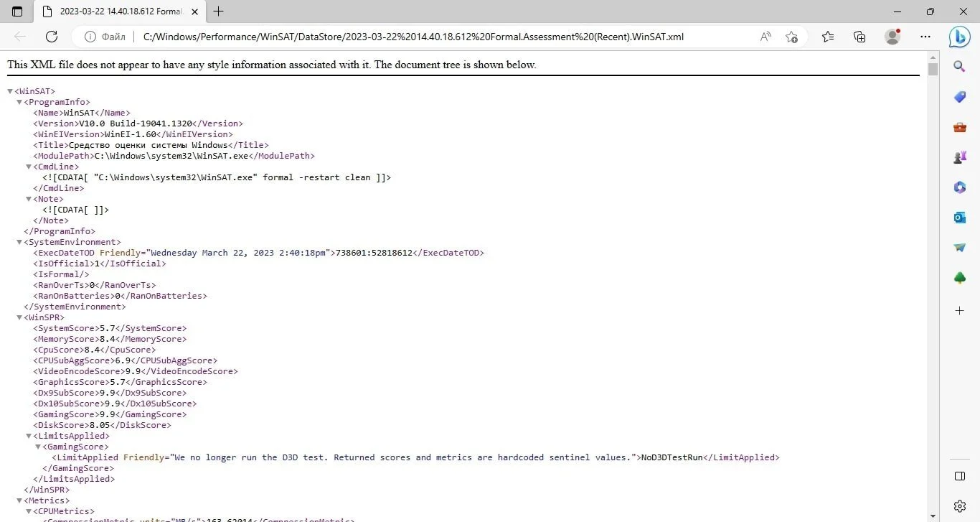Open a new tab with plus button
Screen dimensions: 980x522
219,11
